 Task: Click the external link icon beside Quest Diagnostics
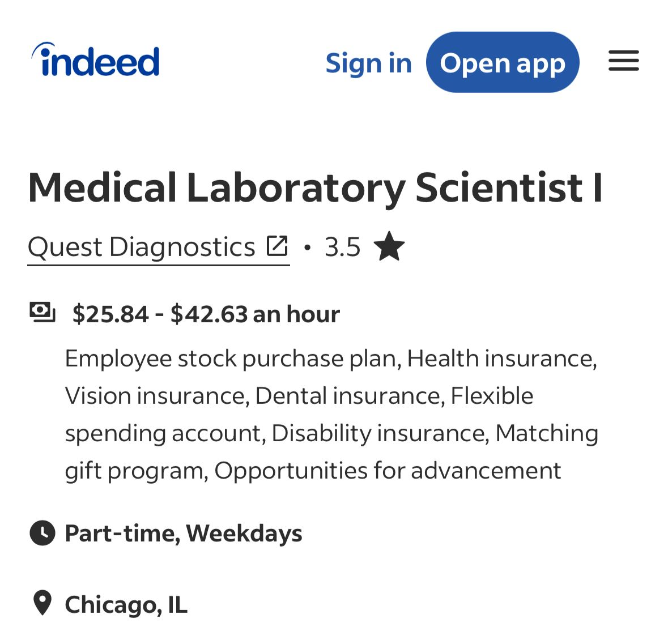point(278,246)
